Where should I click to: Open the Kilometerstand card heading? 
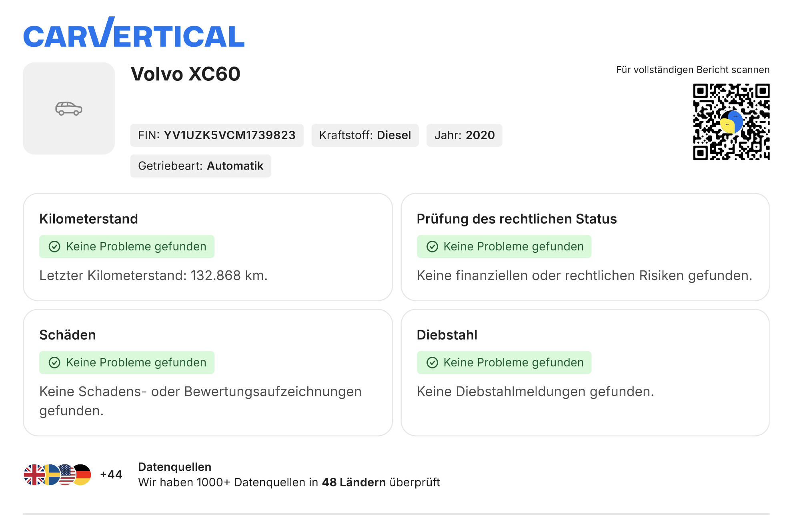click(x=88, y=219)
